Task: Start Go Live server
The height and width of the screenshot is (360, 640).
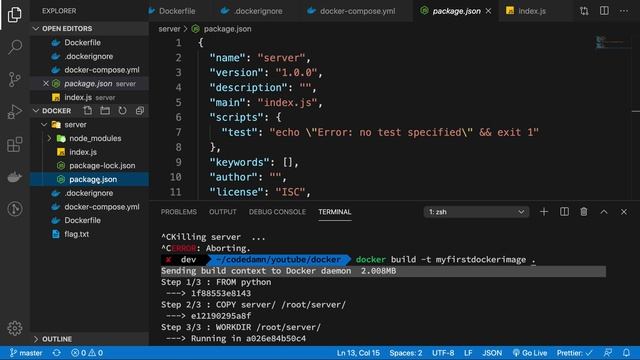Action: point(530,353)
